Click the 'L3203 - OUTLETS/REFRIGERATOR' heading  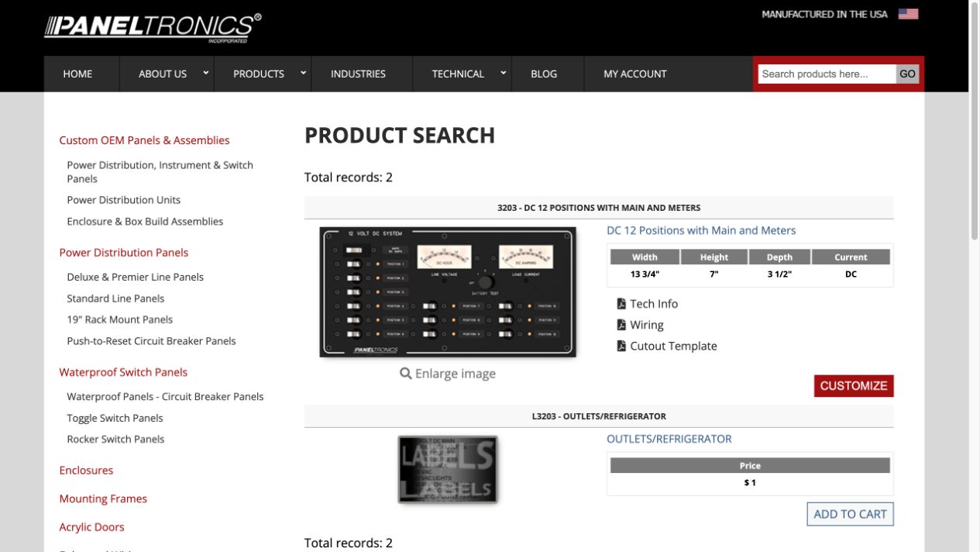point(599,416)
